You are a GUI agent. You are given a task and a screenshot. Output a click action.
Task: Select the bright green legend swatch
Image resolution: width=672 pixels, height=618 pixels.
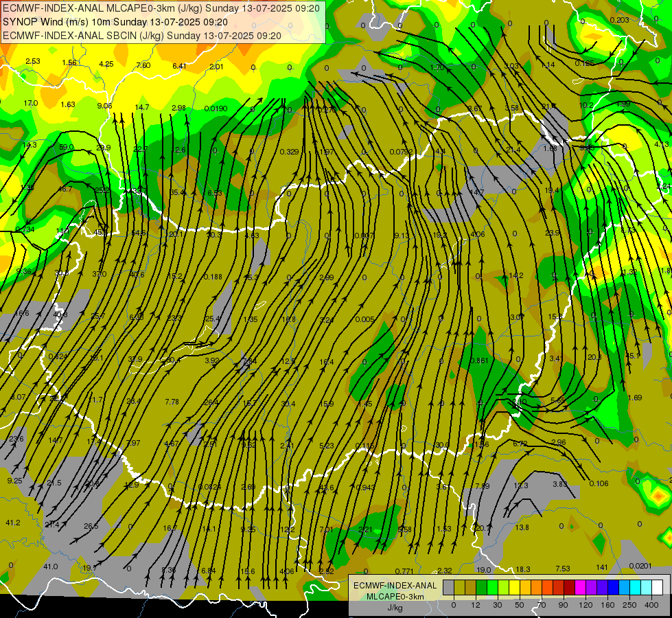[x=492, y=588]
